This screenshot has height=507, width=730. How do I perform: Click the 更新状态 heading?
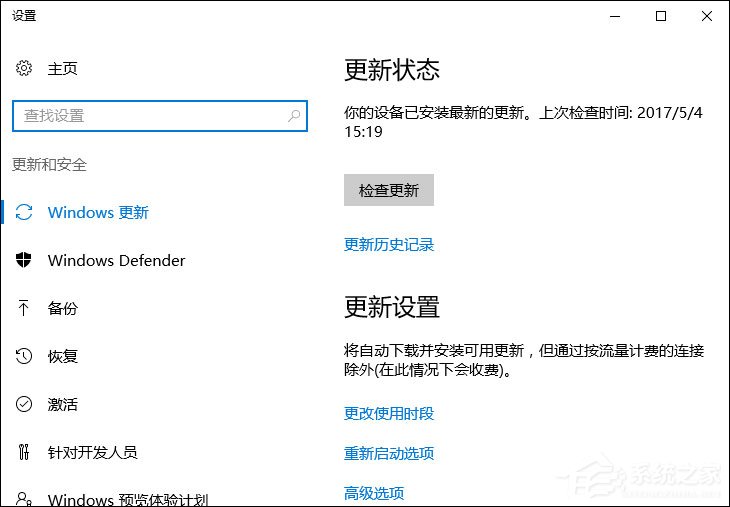pyautogui.click(x=392, y=69)
